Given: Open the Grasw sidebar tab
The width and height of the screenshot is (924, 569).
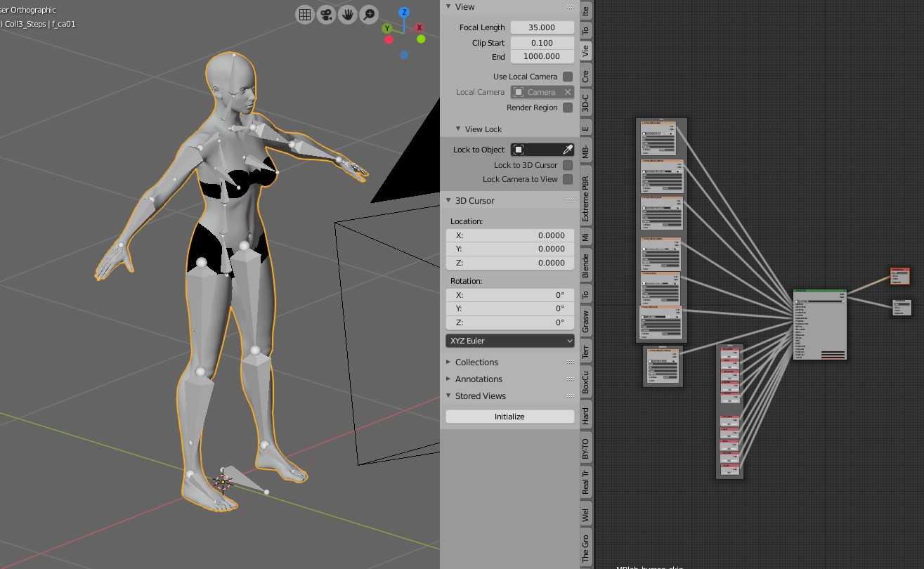Looking at the screenshot, I should pos(586,321).
